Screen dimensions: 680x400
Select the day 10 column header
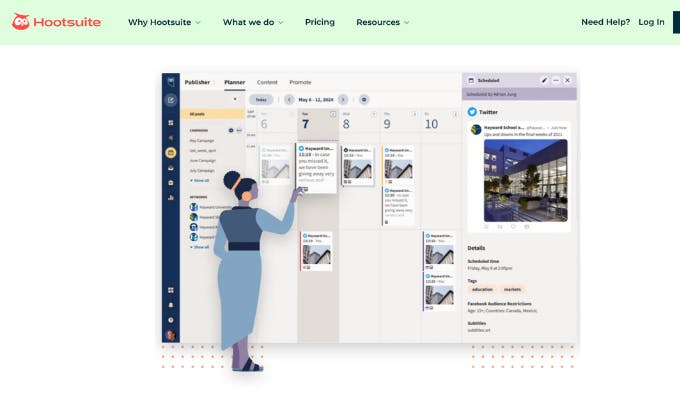(x=440, y=121)
